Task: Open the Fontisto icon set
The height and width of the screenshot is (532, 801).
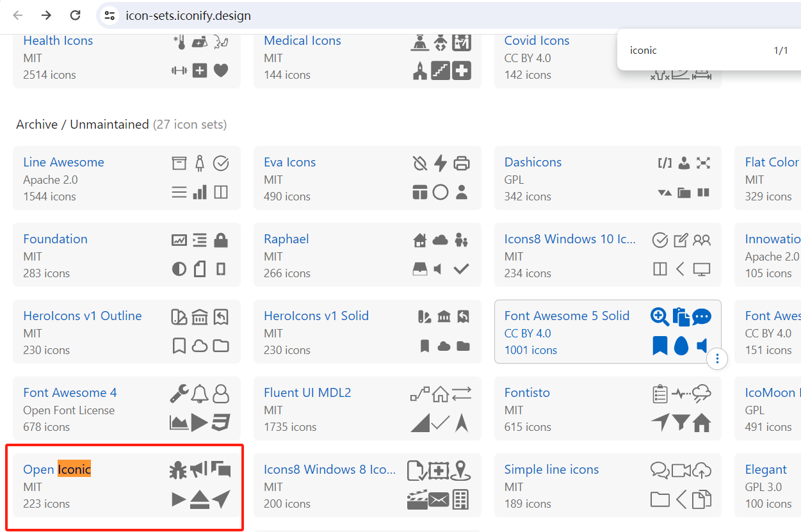Action: 527,392
